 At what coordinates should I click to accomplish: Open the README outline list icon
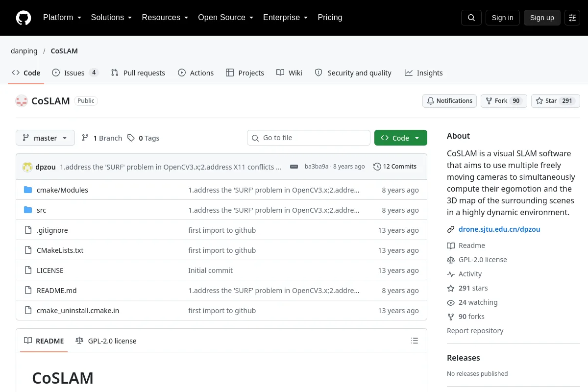[415, 341]
